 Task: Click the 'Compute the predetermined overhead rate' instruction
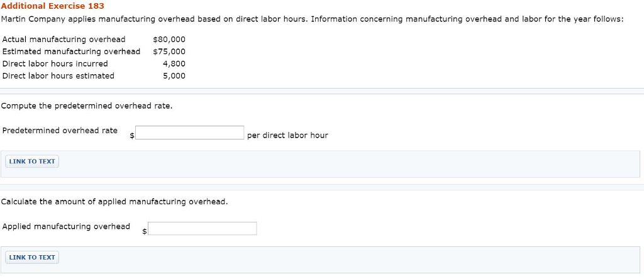coord(87,106)
